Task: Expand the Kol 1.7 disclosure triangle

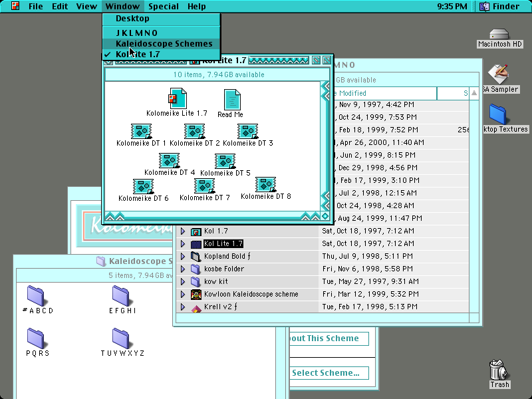Action: click(x=183, y=231)
